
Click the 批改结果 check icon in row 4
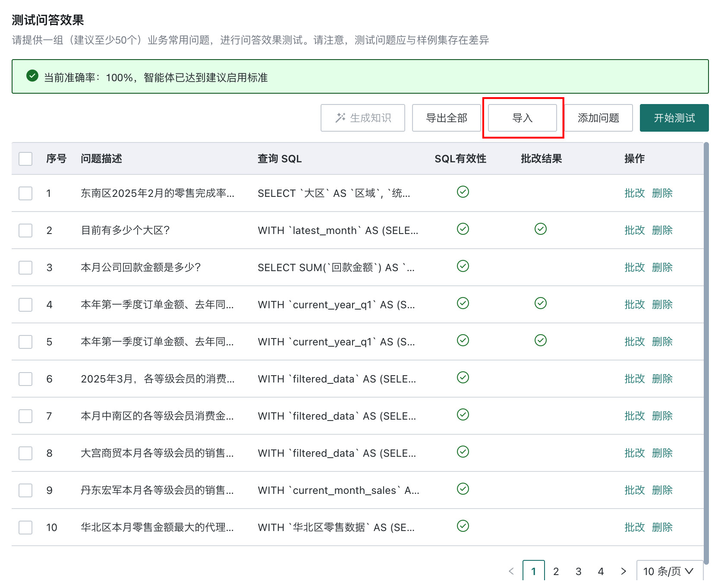(541, 303)
